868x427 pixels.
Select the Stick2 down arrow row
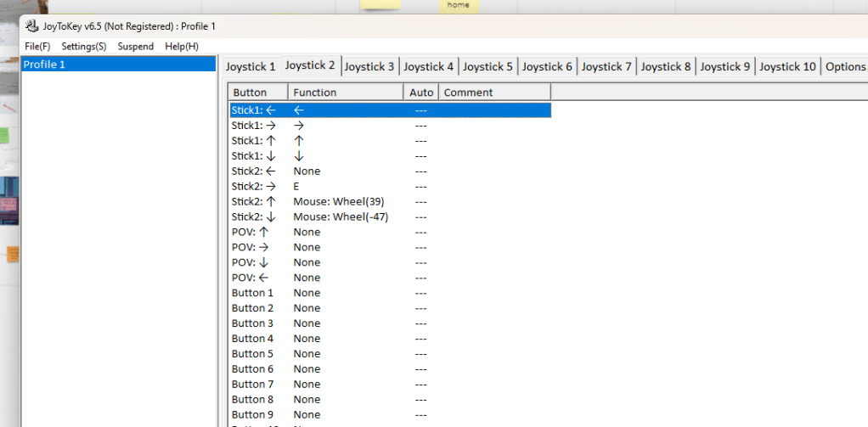click(391, 216)
